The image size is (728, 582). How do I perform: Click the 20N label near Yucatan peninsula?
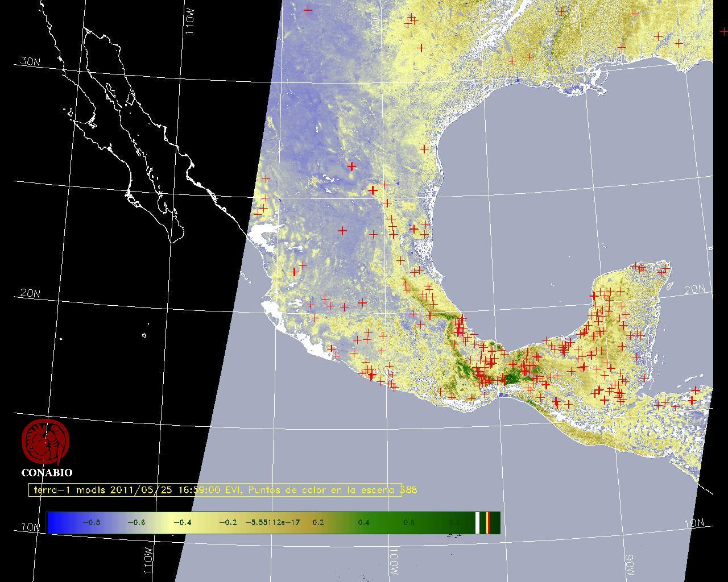[x=694, y=289]
